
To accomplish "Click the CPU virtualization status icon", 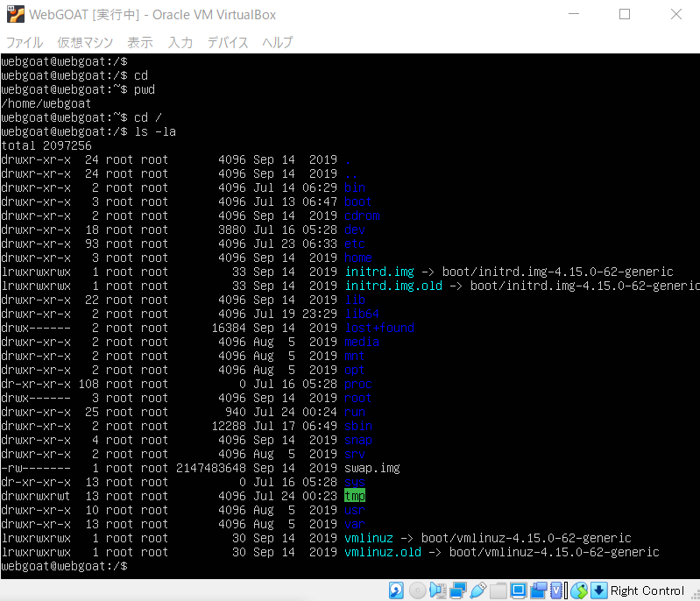I will pos(558,590).
